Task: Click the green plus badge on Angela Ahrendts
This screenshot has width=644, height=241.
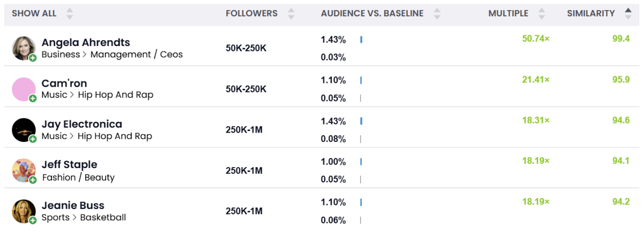Action: click(33, 58)
